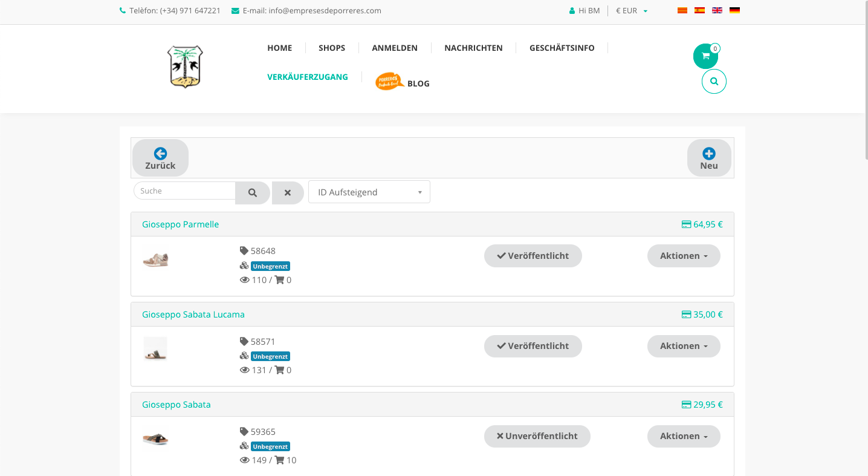Viewport: 868px width, 476px height.
Task: Click the eye icon beside 149
Action: (245, 460)
